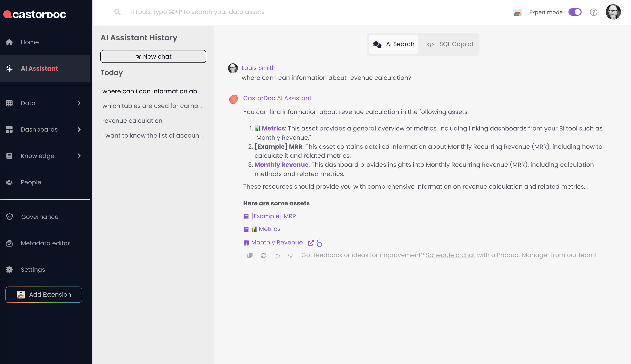Select the AI Search tab
The image size is (631, 364).
click(x=394, y=44)
